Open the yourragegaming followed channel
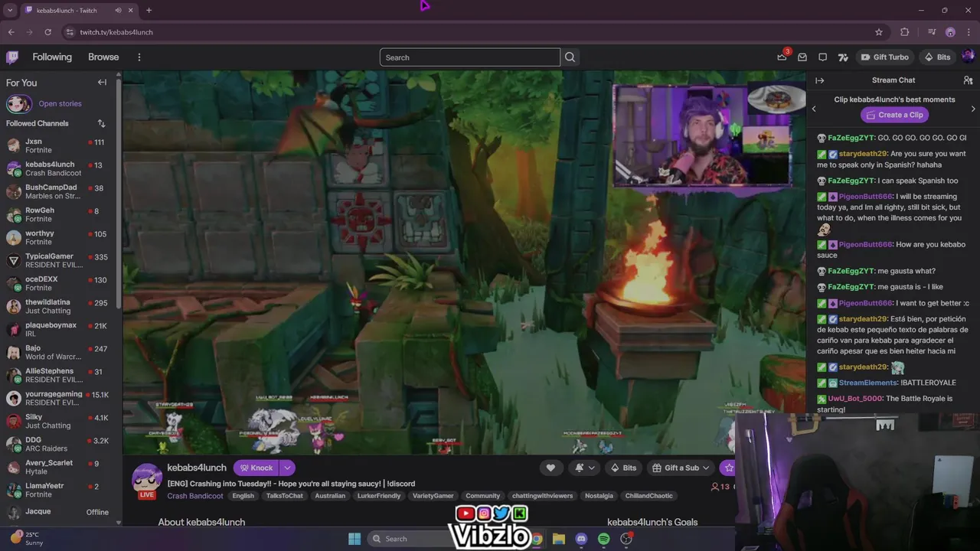 click(x=57, y=398)
